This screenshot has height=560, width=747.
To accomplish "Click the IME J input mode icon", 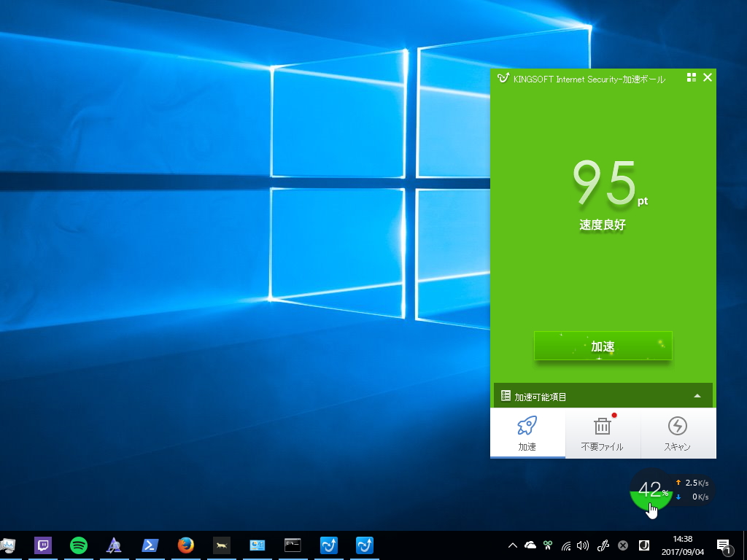I will 643,545.
